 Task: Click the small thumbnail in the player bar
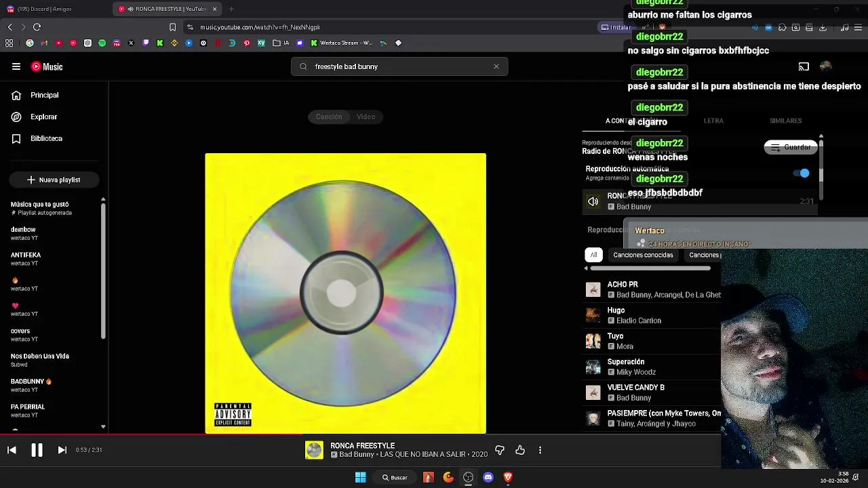point(314,450)
